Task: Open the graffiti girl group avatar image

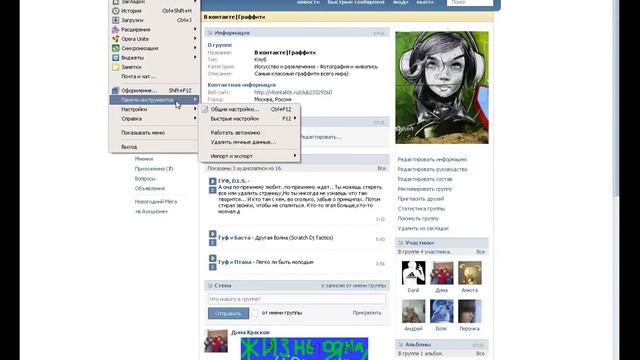Action: (442, 87)
